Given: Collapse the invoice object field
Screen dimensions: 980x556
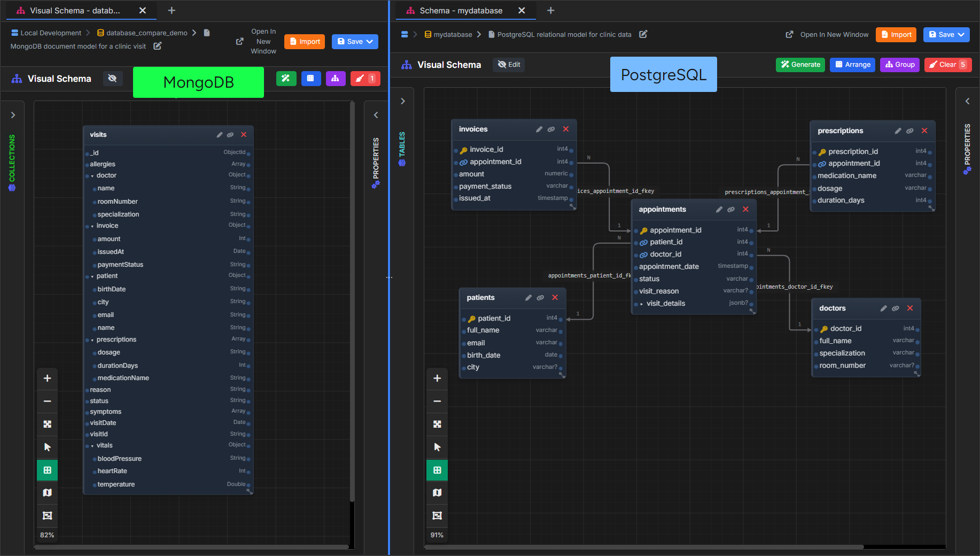Looking at the screenshot, I should tap(92, 226).
